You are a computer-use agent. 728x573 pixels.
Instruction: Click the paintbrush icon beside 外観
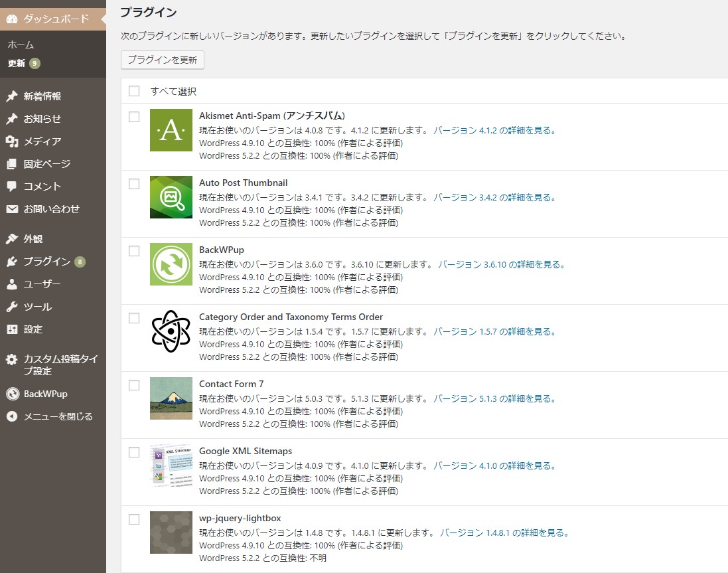[12, 238]
